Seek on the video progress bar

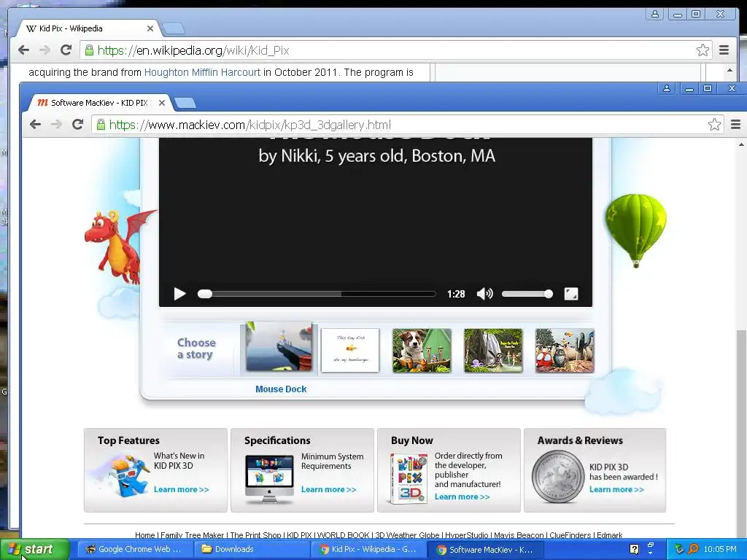[x=317, y=294]
